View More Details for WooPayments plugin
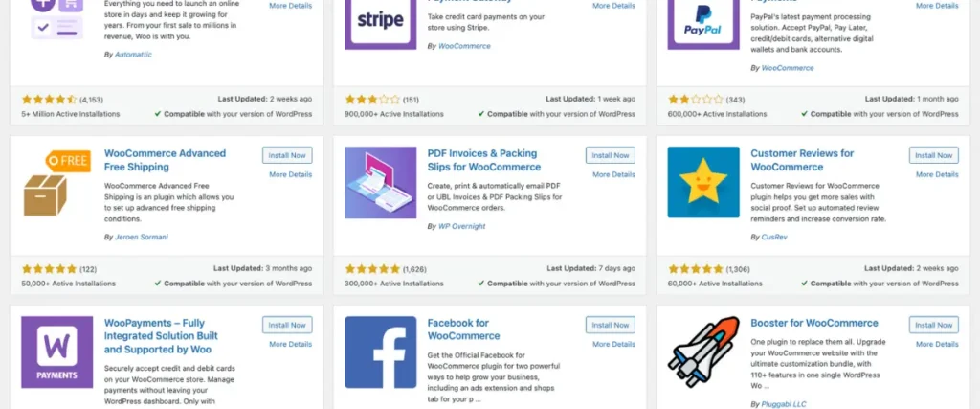The height and width of the screenshot is (409, 980). point(291,344)
